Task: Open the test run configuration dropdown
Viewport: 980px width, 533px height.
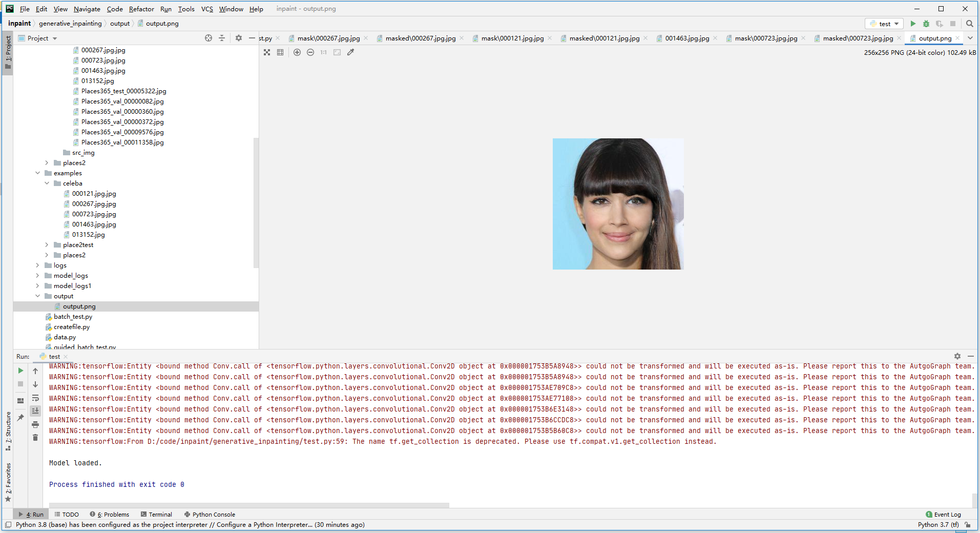Action: [x=885, y=24]
